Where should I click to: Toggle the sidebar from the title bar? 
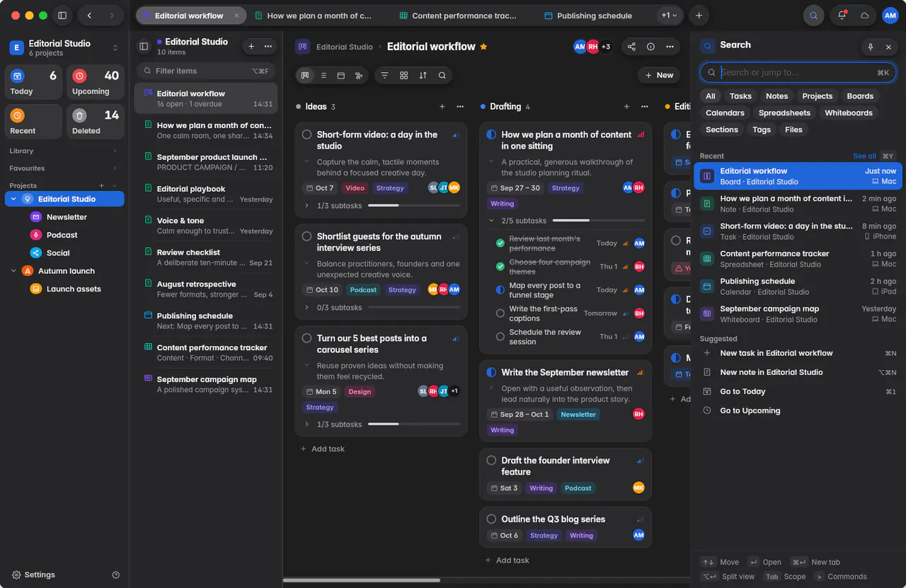[62, 16]
